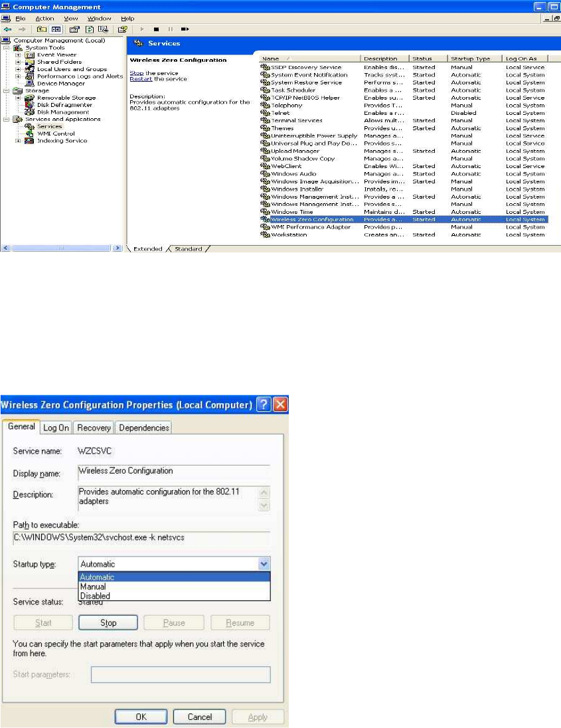Click the Stop button in Properties dialog
Viewport: 561px width, 728px height.
click(x=108, y=622)
